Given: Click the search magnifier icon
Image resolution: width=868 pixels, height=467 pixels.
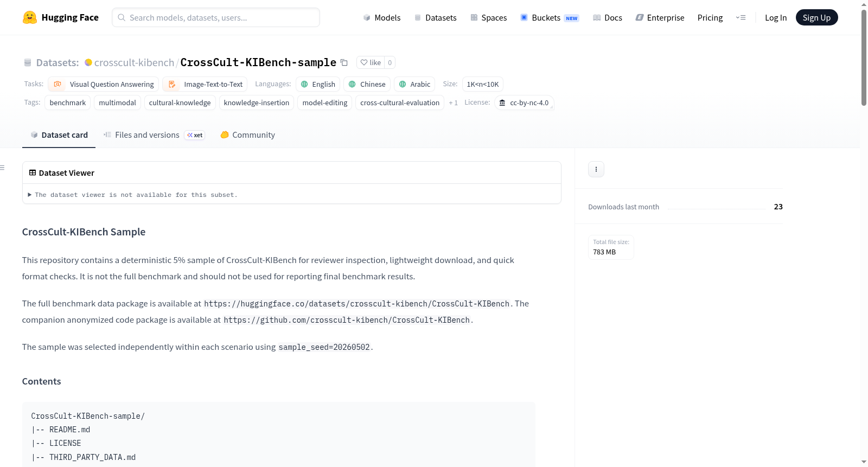Looking at the screenshot, I should click(122, 17).
